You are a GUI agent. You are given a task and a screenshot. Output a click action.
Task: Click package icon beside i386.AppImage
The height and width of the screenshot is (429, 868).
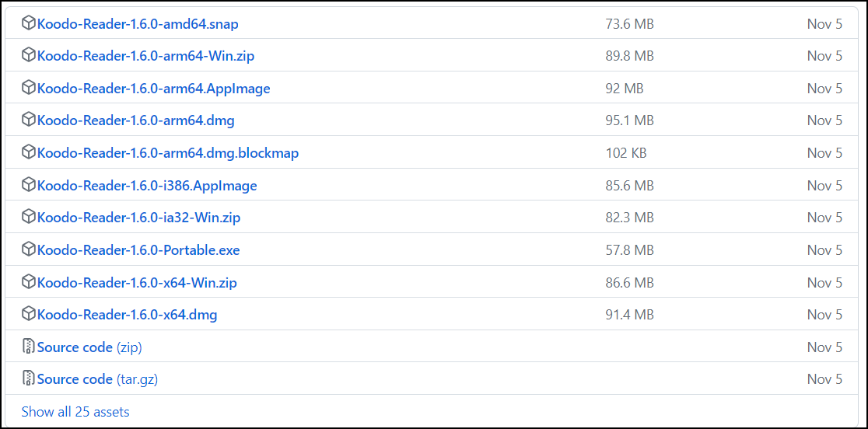[x=28, y=185]
